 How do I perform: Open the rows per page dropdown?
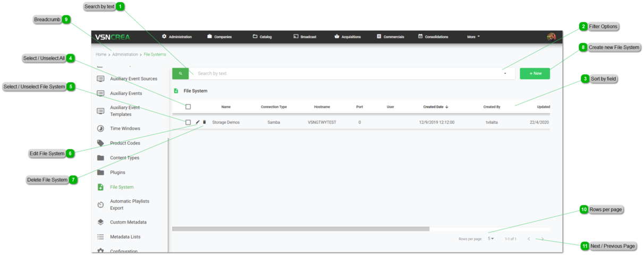pos(491,239)
